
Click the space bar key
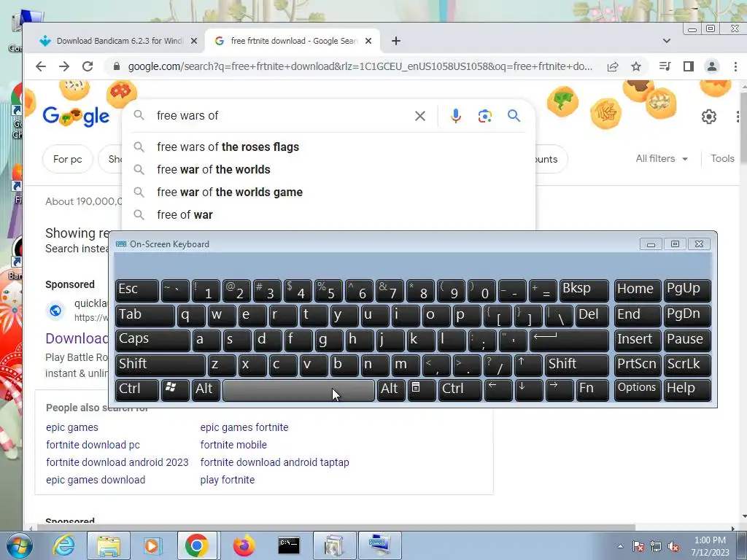pos(298,390)
